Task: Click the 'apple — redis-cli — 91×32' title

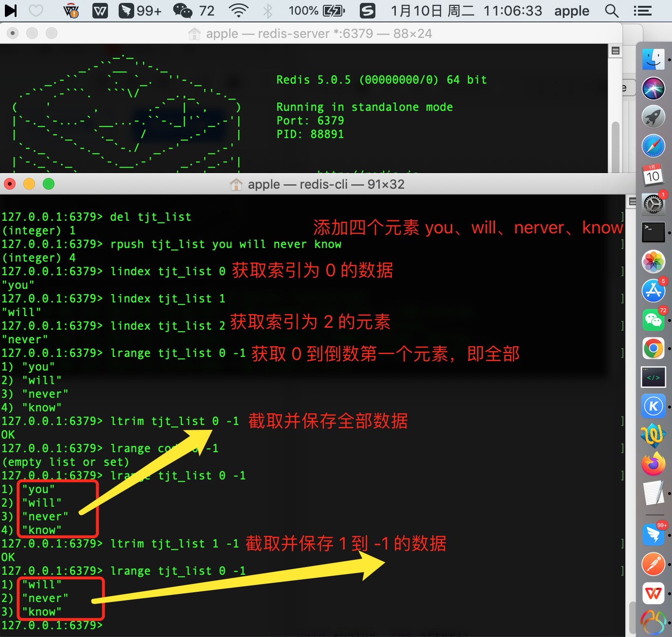Action: click(x=326, y=184)
